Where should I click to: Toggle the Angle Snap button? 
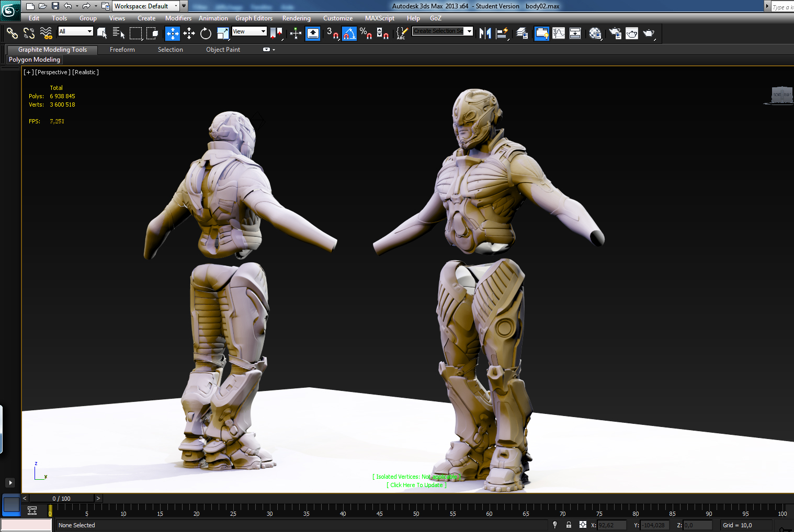(x=349, y=33)
